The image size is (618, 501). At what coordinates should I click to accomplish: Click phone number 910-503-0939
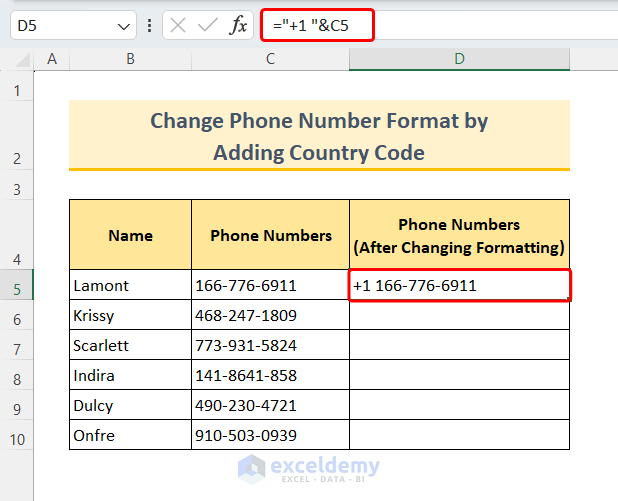pyautogui.click(x=270, y=434)
